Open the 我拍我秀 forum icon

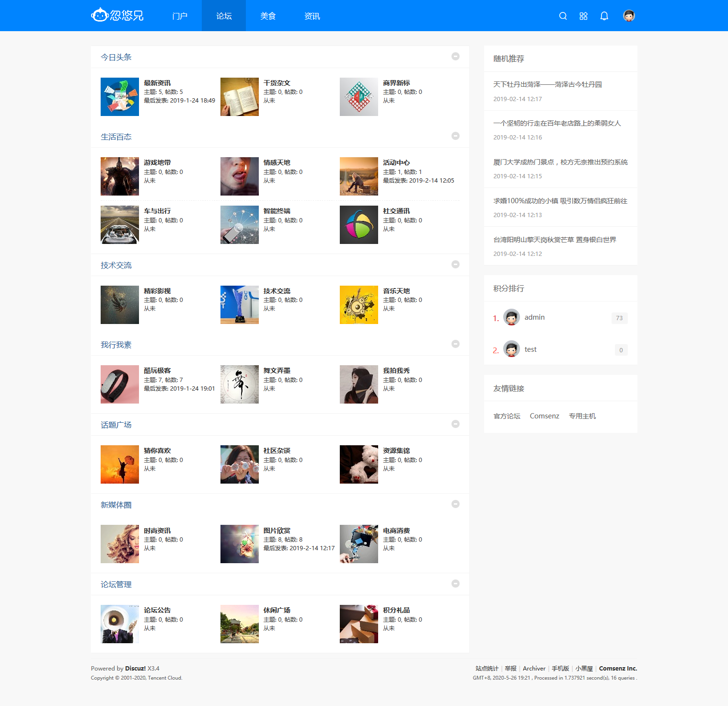click(359, 384)
